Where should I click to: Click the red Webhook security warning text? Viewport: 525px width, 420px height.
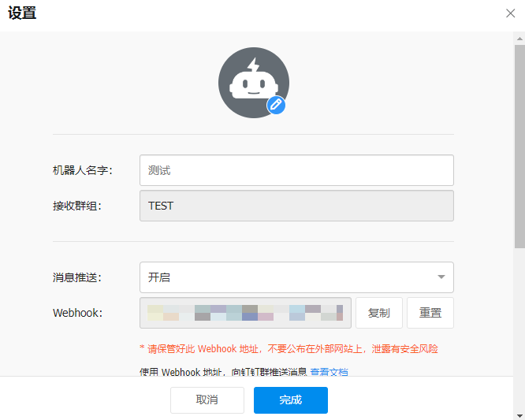[289, 348]
